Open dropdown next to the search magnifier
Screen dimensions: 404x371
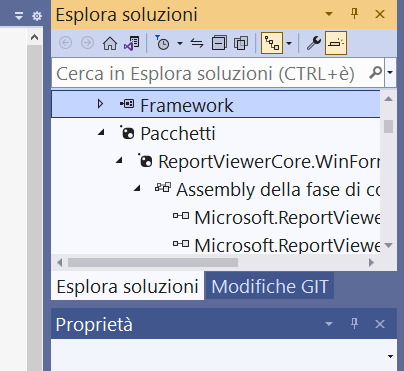390,72
